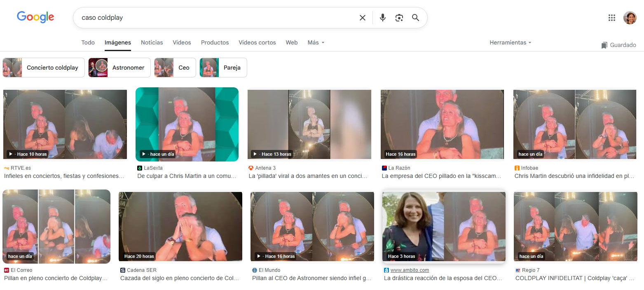Open the www.ambito.com link
Viewport: 644px width, 290px height.
(410, 270)
